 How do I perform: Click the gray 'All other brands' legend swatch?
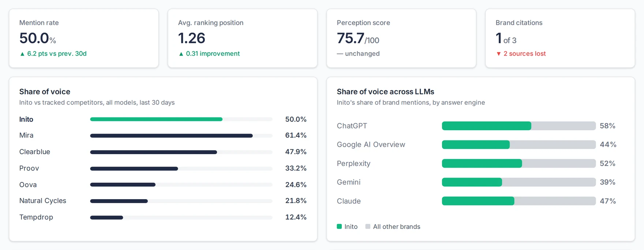(368, 227)
